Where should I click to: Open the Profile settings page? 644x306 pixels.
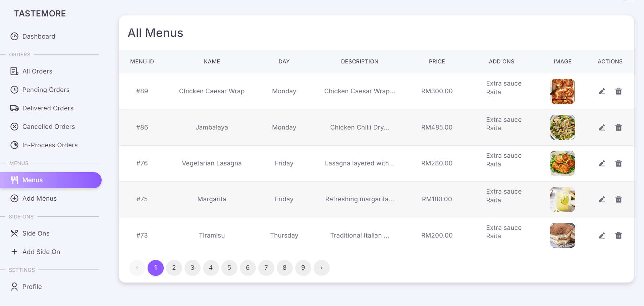pos(32,287)
